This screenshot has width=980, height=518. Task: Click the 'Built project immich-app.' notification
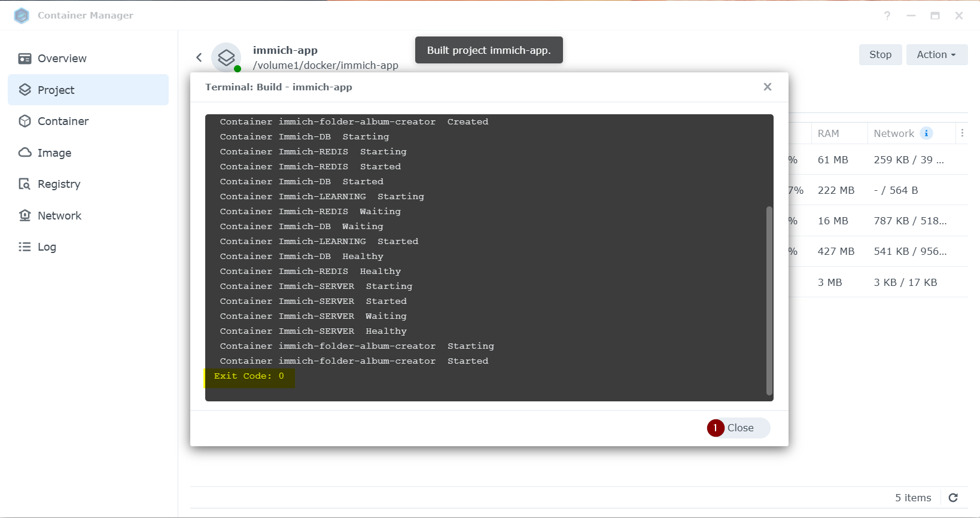489,50
